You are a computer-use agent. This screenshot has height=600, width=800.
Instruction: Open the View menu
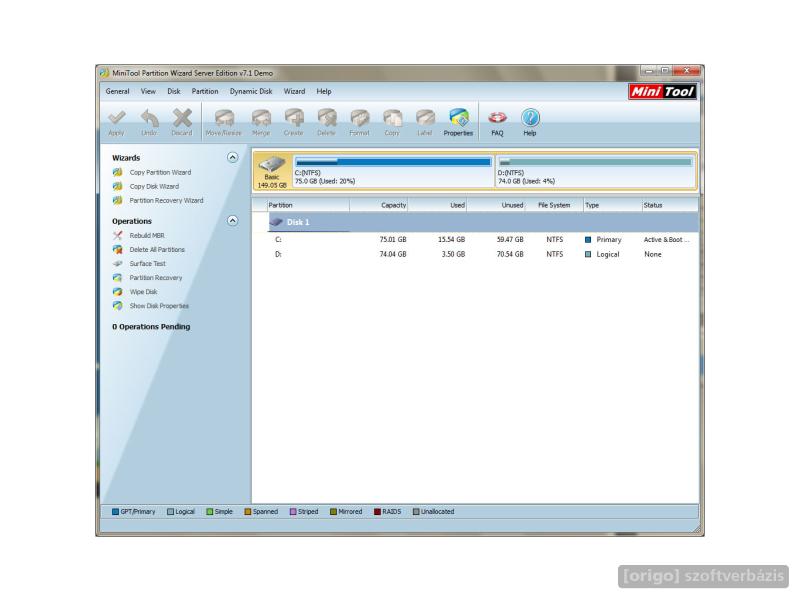click(x=148, y=91)
